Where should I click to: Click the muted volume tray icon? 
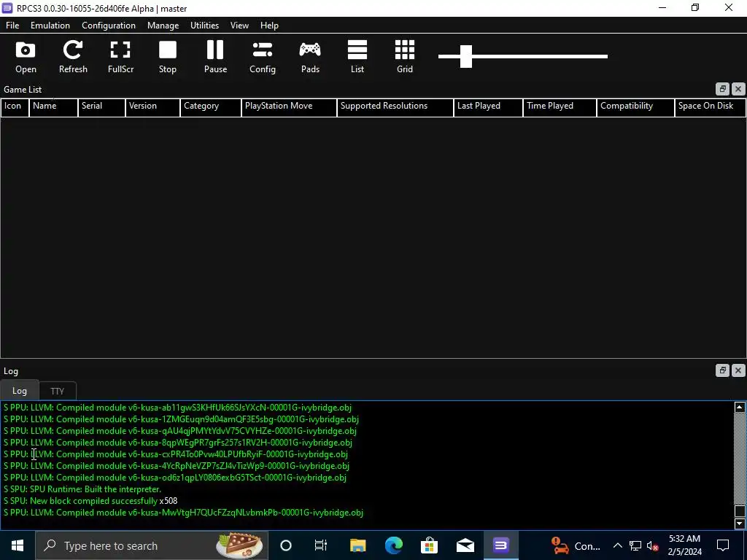click(653, 545)
